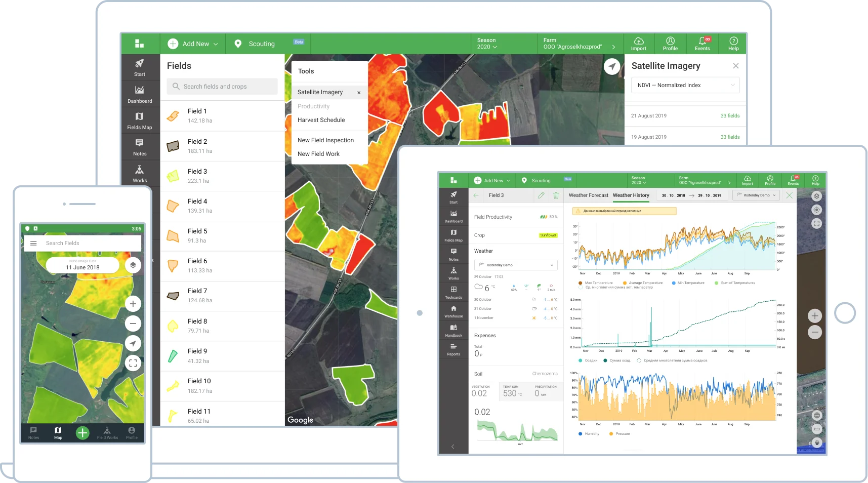The image size is (868, 483).
Task: Choose New Field Inspection option
Action: pos(325,140)
